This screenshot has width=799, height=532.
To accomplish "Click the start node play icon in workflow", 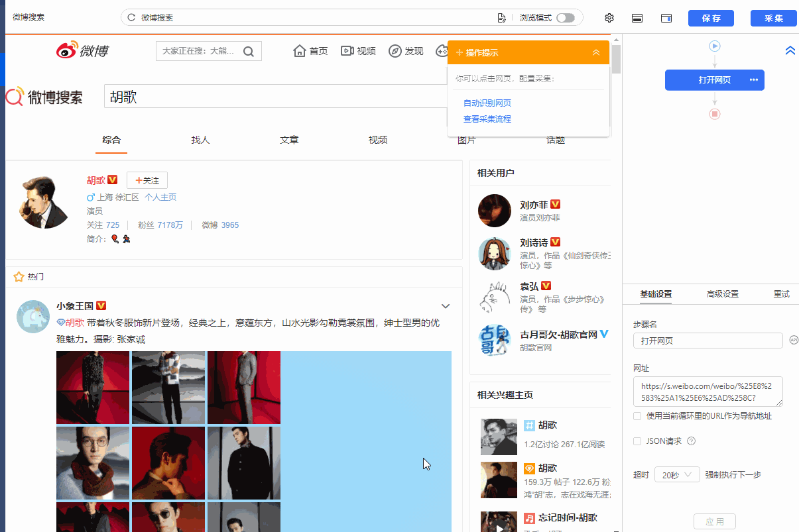I will tap(715, 46).
